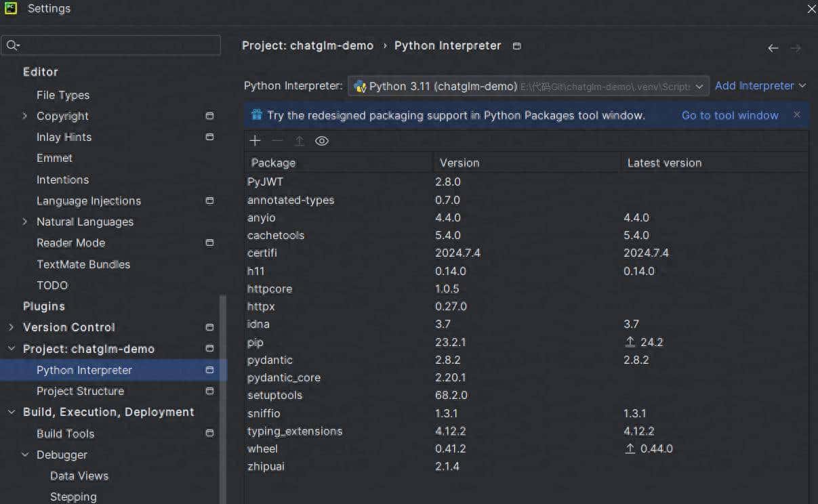This screenshot has width=818, height=504.
Task: Sort by the Package column header
Action: click(273, 163)
